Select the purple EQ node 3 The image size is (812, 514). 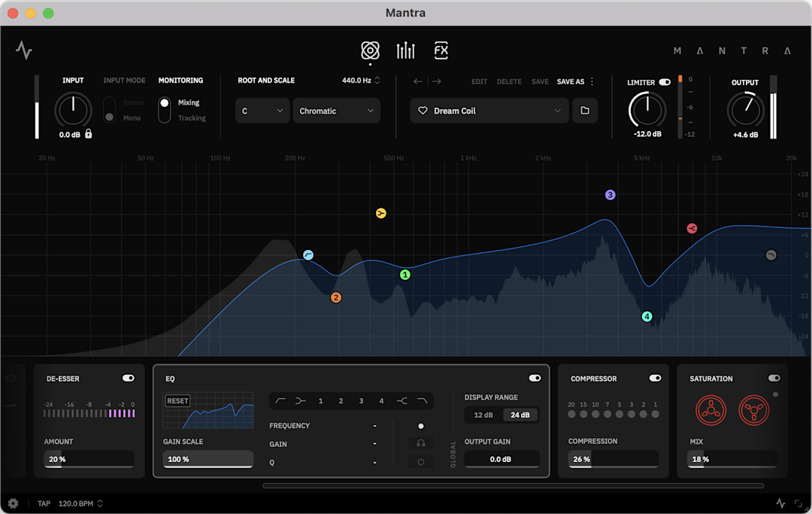coord(611,195)
